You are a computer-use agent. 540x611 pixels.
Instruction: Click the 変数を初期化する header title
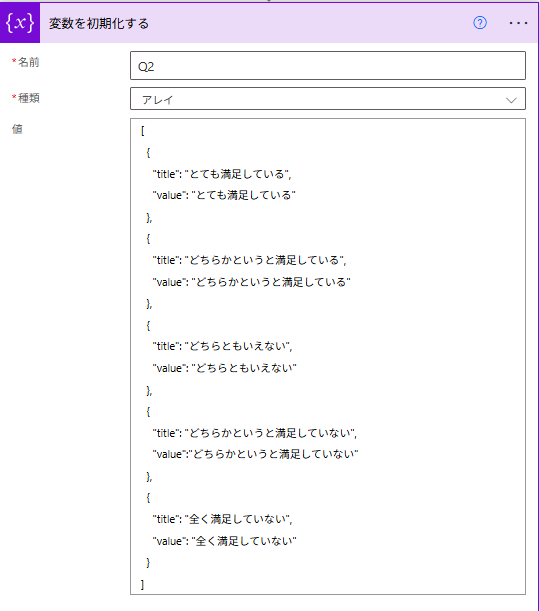tap(99, 24)
